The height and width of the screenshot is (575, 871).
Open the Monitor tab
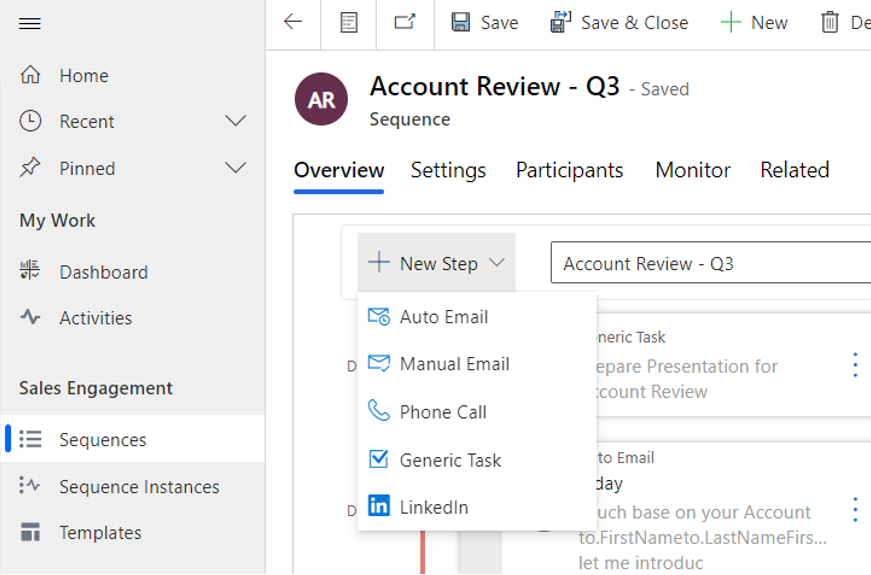tap(693, 170)
